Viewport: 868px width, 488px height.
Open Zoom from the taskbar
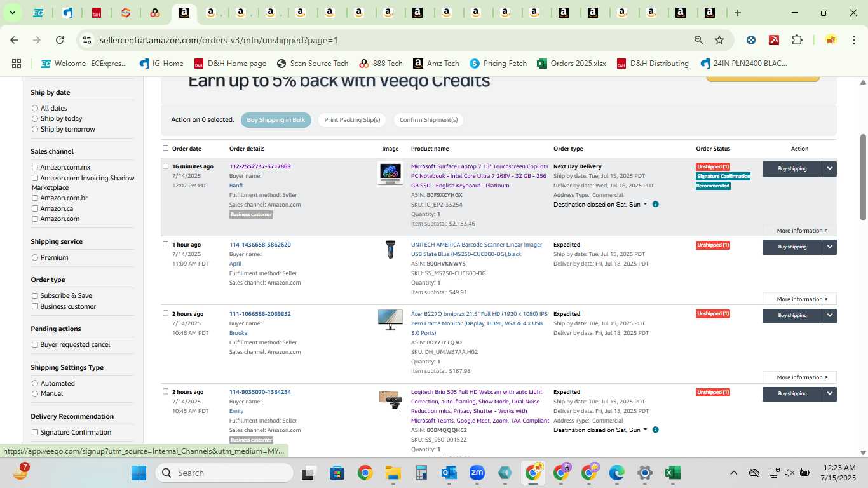coord(477,473)
